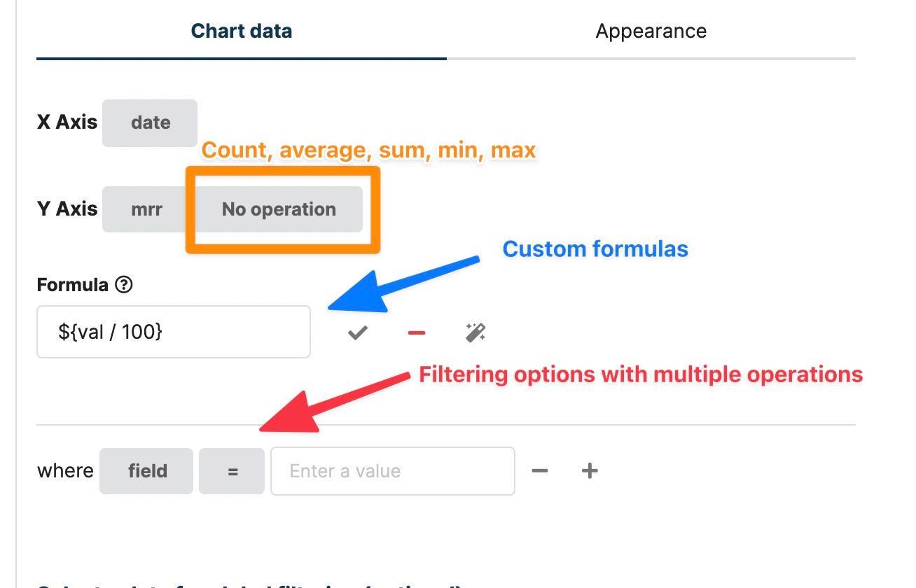Edit the ${val / 100} formula text
The height and width of the screenshot is (588, 916).
[x=173, y=332]
